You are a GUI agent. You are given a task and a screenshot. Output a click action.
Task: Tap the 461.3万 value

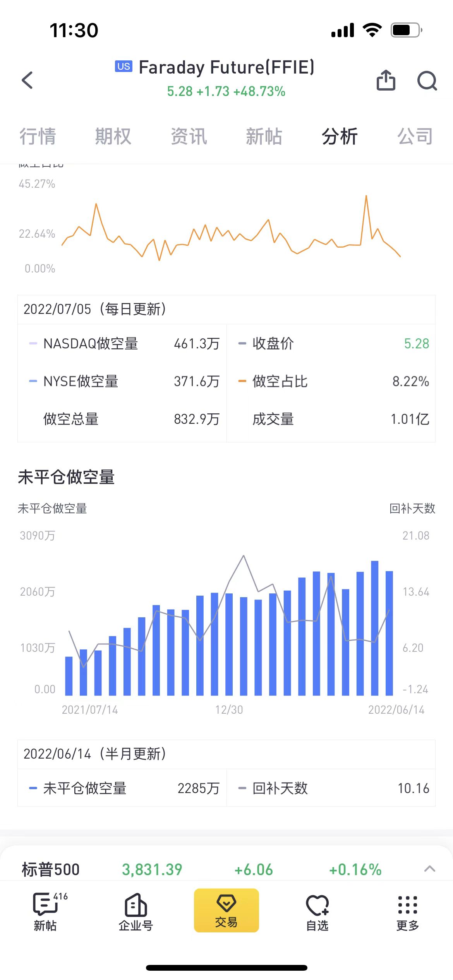pos(197,343)
